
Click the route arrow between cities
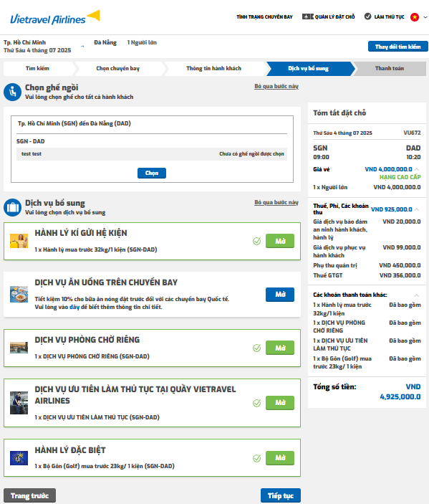pos(82,47)
